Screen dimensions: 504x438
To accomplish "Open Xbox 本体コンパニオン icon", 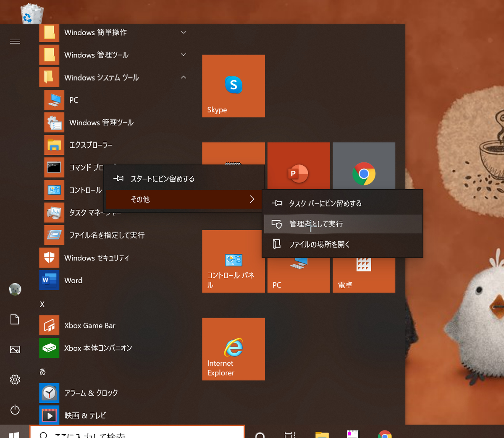I will (x=49, y=348).
